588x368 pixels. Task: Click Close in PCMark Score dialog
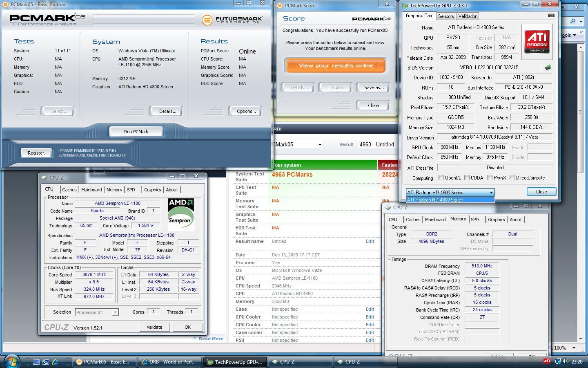(x=373, y=105)
